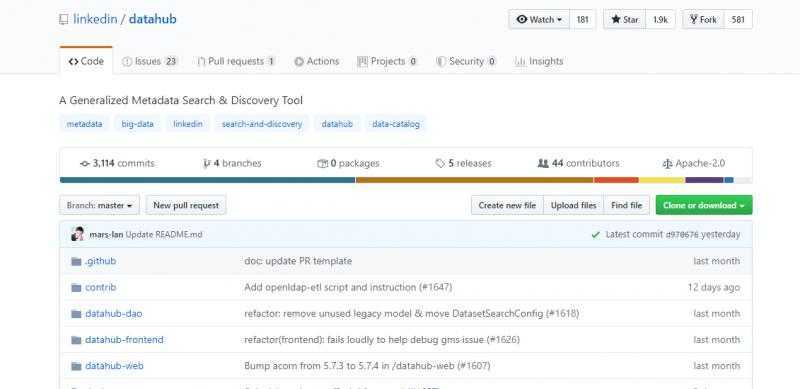Viewport: 800px width, 389px height.
Task: Select the search-and-discovery topic tag
Action: coord(262,124)
